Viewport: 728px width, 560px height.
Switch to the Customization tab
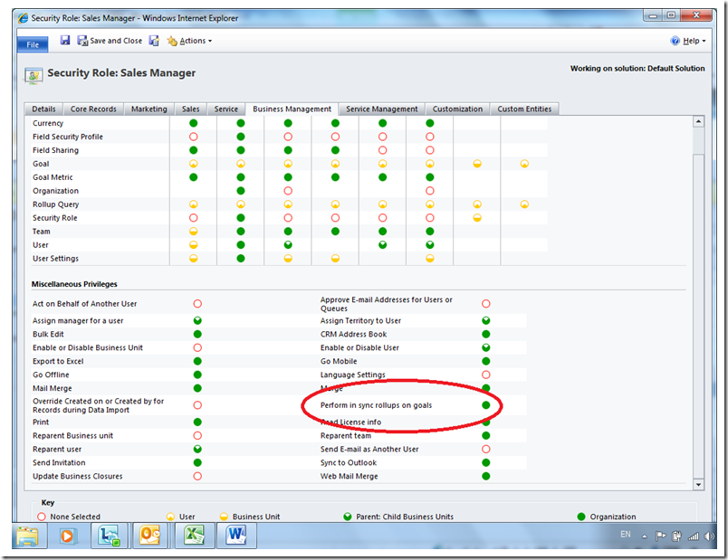click(457, 109)
